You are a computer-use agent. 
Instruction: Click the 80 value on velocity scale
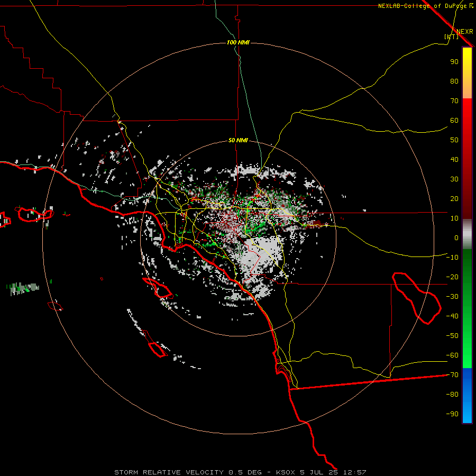[454, 81]
